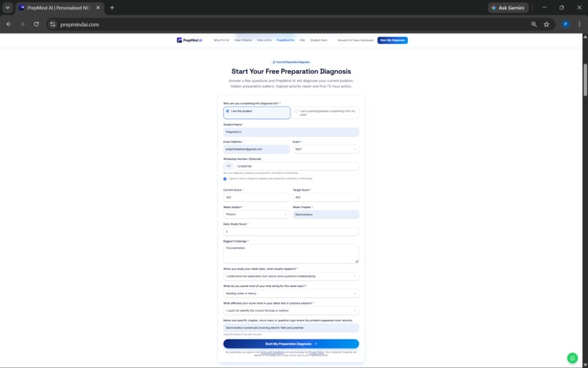Open 'How It Works' nav item
This screenshot has width=588, height=368.
pos(243,40)
